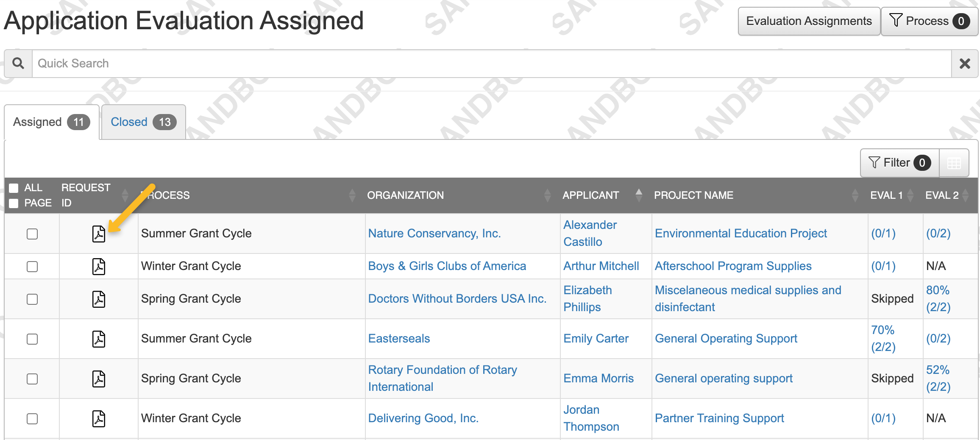The width and height of the screenshot is (980, 440).
Task: Open the PDF for Environmental Education Project
Action: [x=99, y=234]
